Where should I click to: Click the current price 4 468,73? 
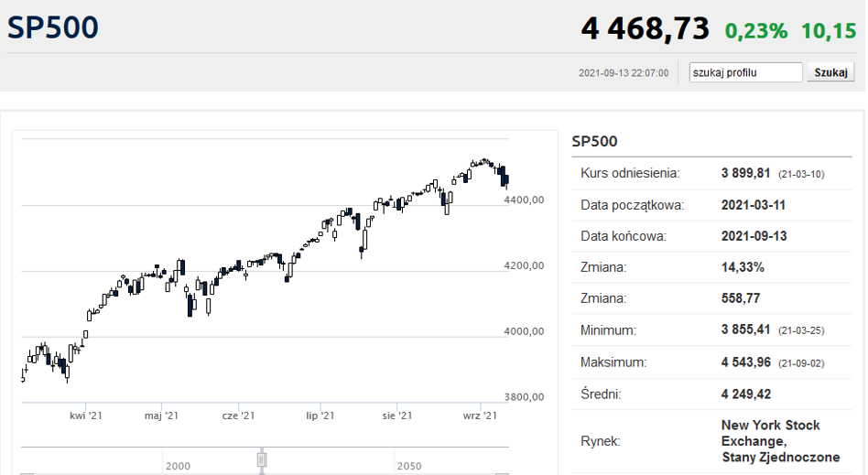point(645,28)
